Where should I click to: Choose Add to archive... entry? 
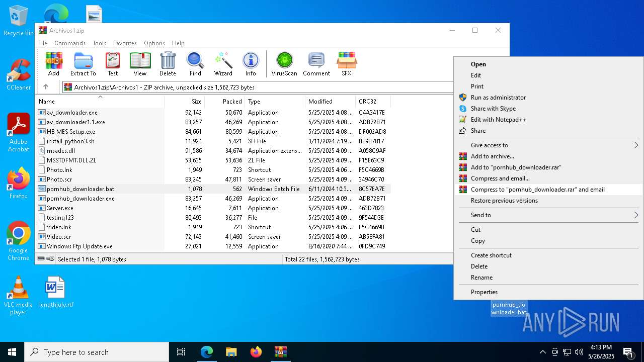pyautogui.click(x=548, y=156)
